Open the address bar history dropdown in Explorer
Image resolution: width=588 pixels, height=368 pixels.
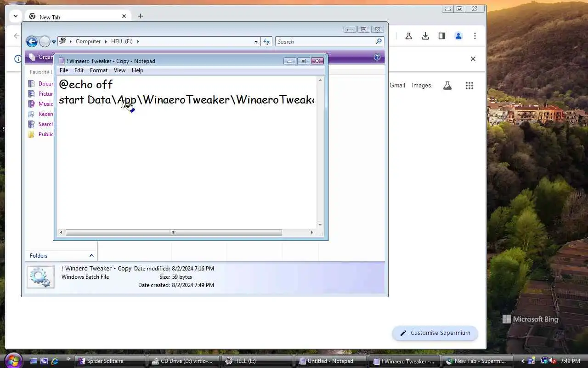click(x=256, y=41)
